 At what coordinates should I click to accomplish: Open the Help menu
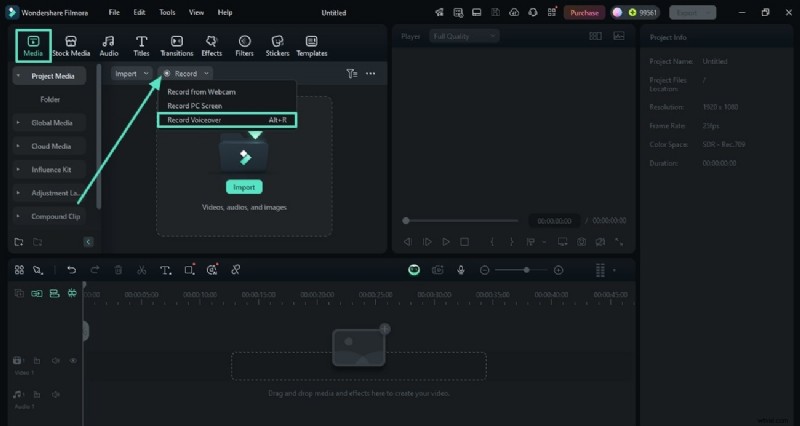(x=224, y=12)
